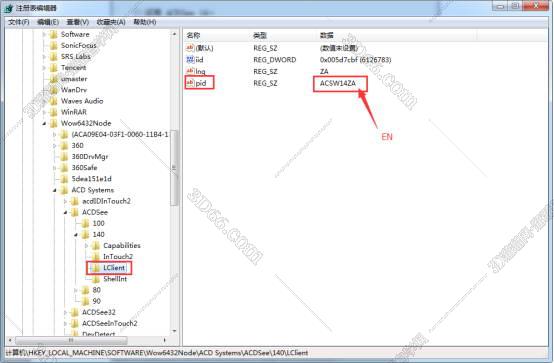
Task: Open the 文件(F) menu
Action: click(x=18, y=22)
